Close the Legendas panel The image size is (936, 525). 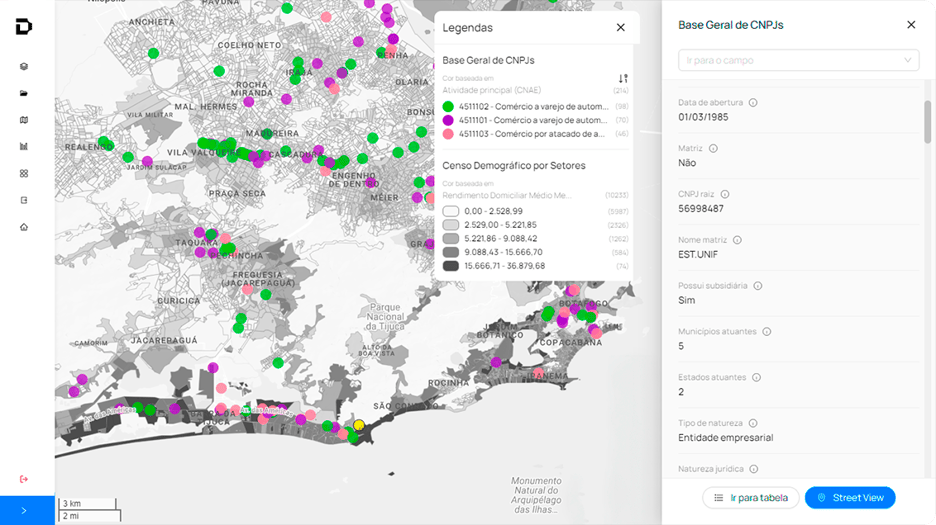click(621, 27)
